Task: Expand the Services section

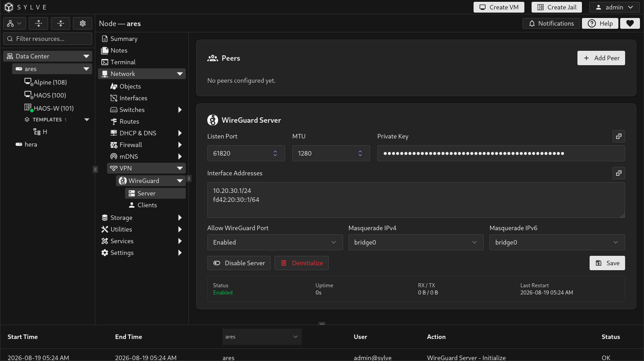Action: (180, 241)
